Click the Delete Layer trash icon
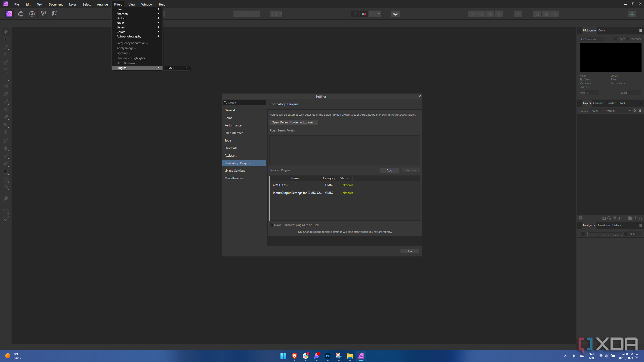Image resolution: width=644 pixels, height=362 pixels. pos(640,218)
